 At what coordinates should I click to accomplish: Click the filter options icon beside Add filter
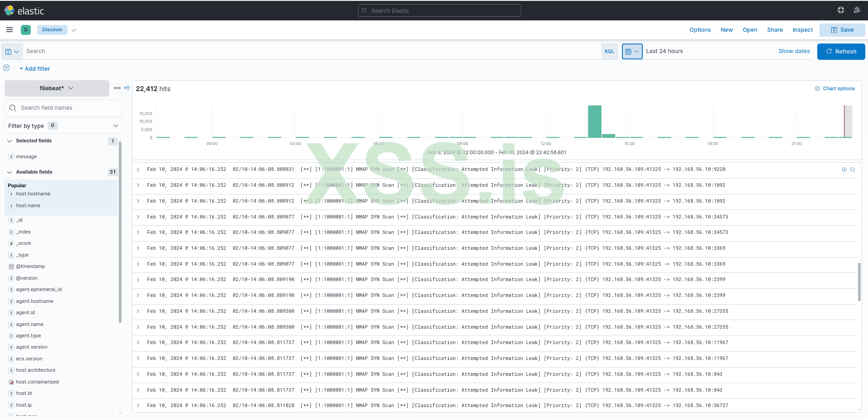click(x=6, y=68)
